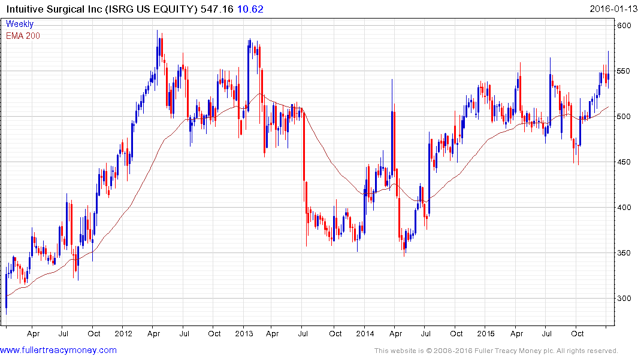
Task: Click the 400 price axis label
Action: [624, 207]
